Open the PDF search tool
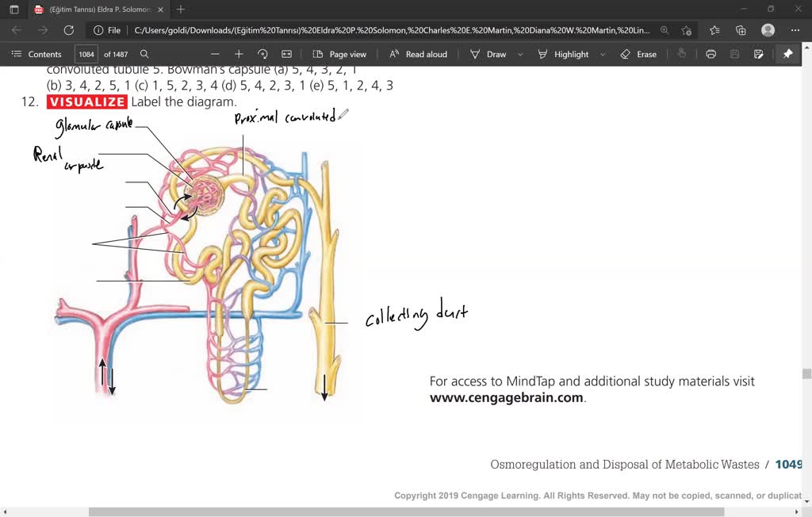This screenshot has width=812, height=517. point(144,54)
